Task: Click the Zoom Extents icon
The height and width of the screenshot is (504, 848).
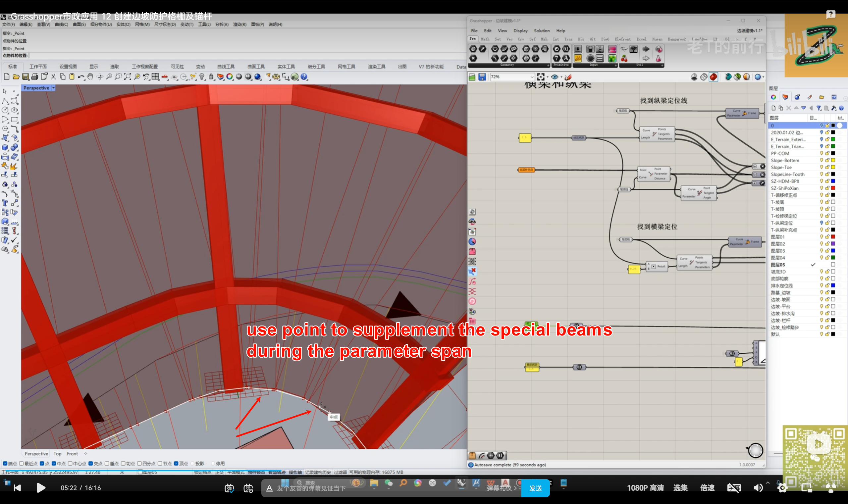Action: 128,77
